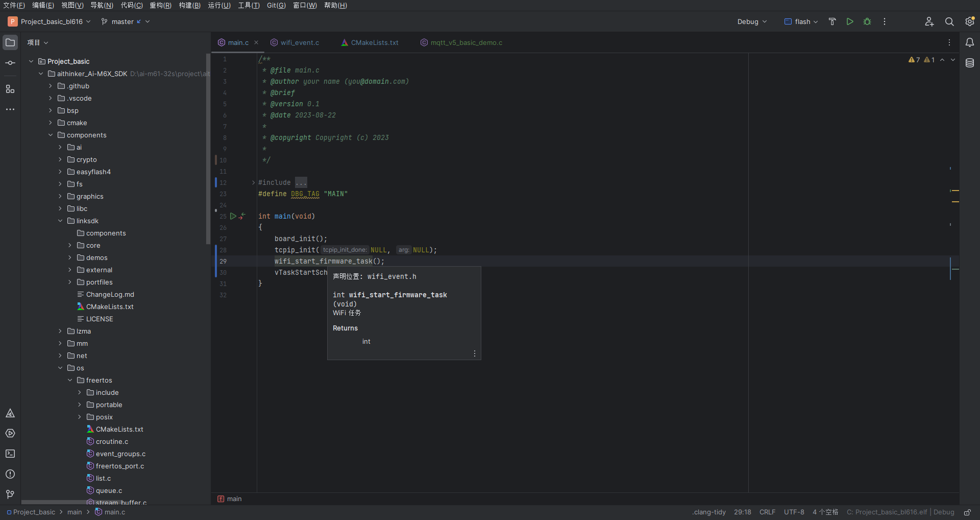Run the flash configuration

click(x=850, y=21)
